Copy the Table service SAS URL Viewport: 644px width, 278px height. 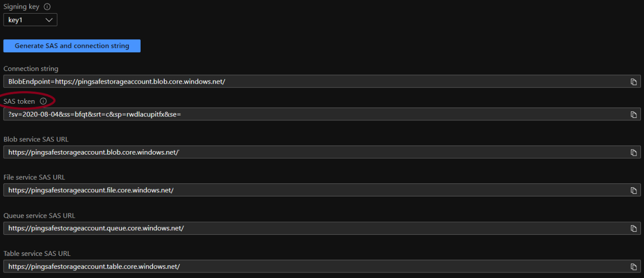[634, 266]
